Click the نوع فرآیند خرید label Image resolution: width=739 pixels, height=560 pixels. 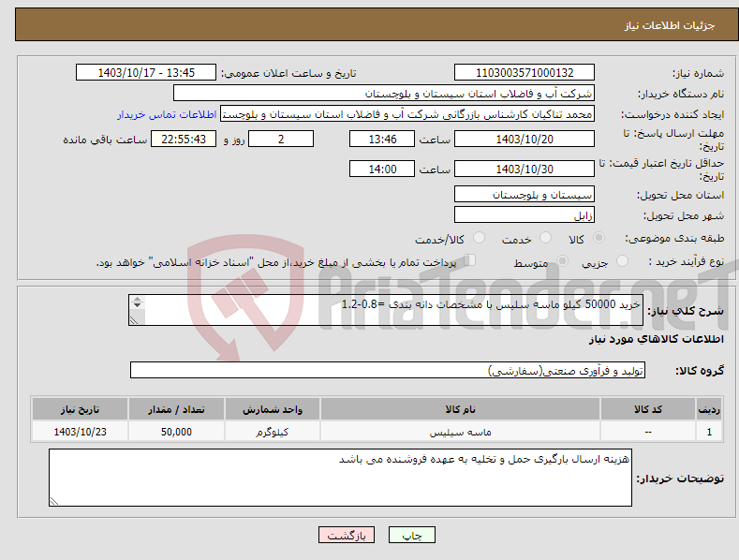(687, 261)
